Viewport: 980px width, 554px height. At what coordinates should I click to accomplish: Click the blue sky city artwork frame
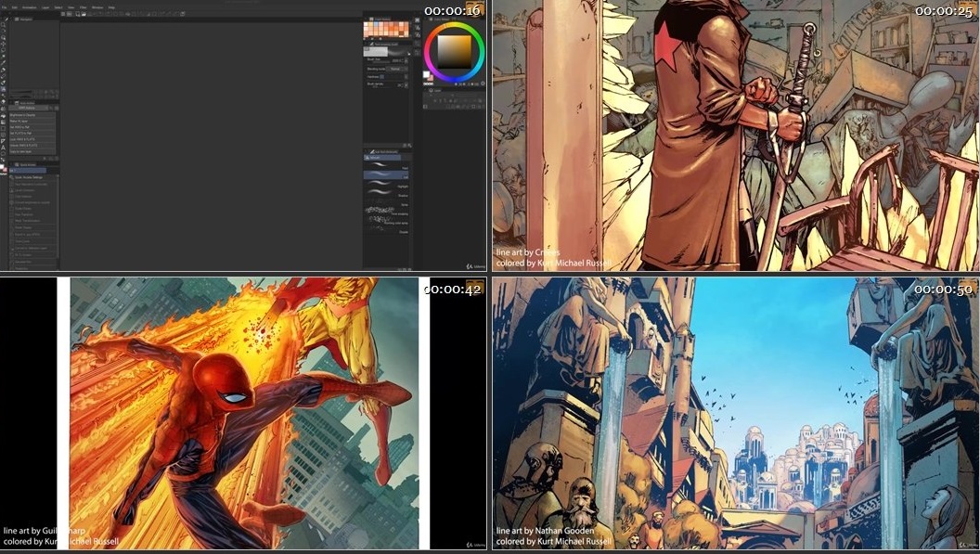[x=736, y=413]
